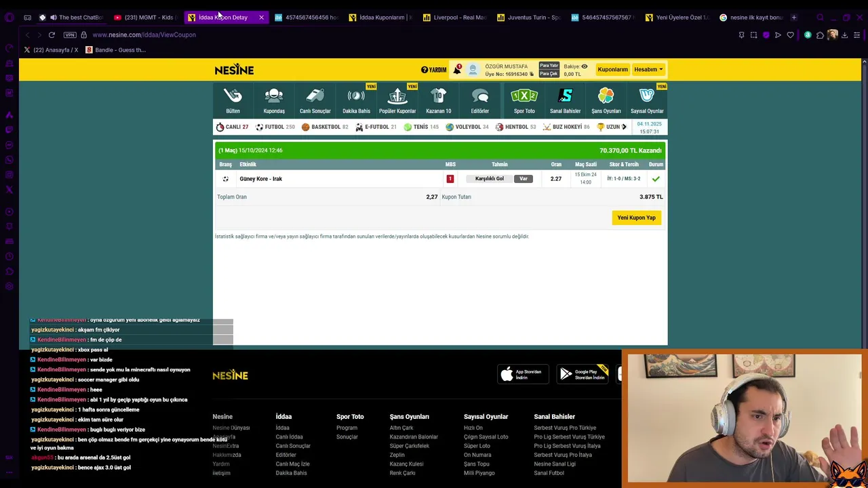
Task: Click the green won checkmark status icon
Action: pyautogui.click(x=656, y=179)
